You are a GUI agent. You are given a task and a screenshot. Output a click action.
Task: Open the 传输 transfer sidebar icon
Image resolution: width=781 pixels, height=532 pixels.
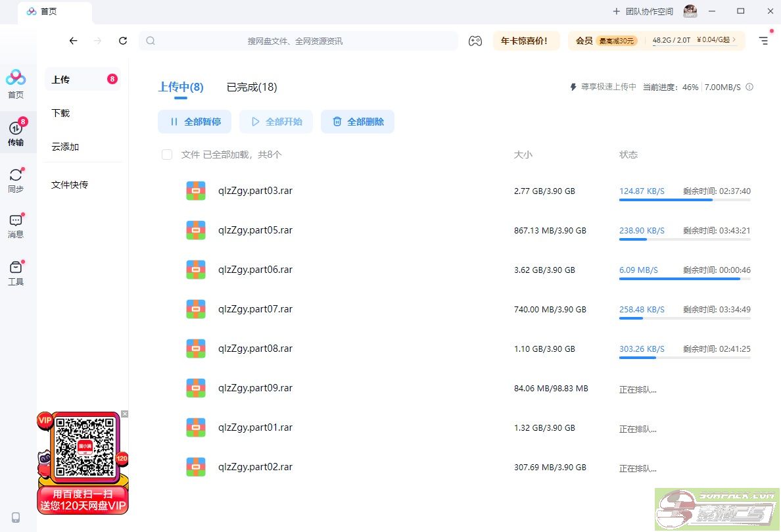16,133
